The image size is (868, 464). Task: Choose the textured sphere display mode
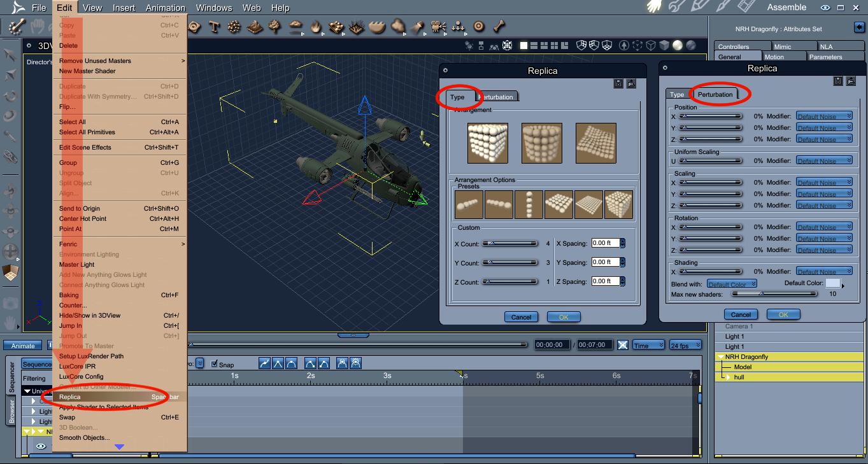point(691,45)
